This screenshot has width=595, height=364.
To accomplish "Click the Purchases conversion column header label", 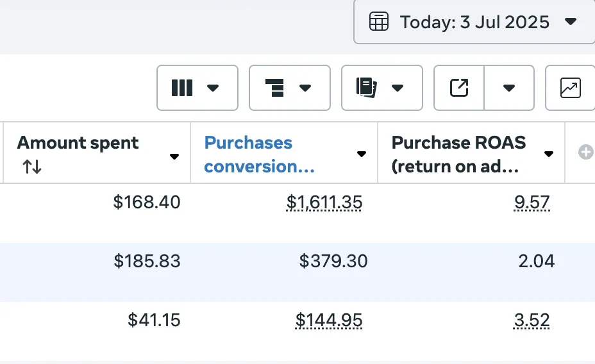I will tap(260, 154).
